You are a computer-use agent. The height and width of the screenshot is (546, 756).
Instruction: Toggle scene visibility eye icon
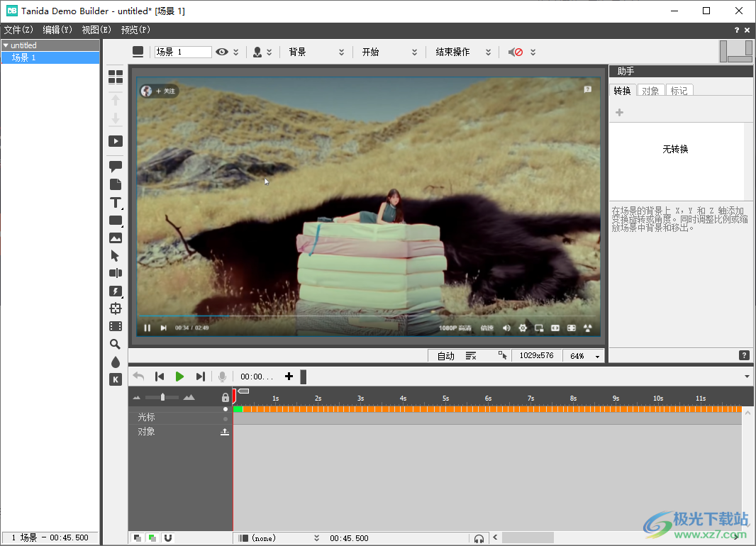[222, 52]
